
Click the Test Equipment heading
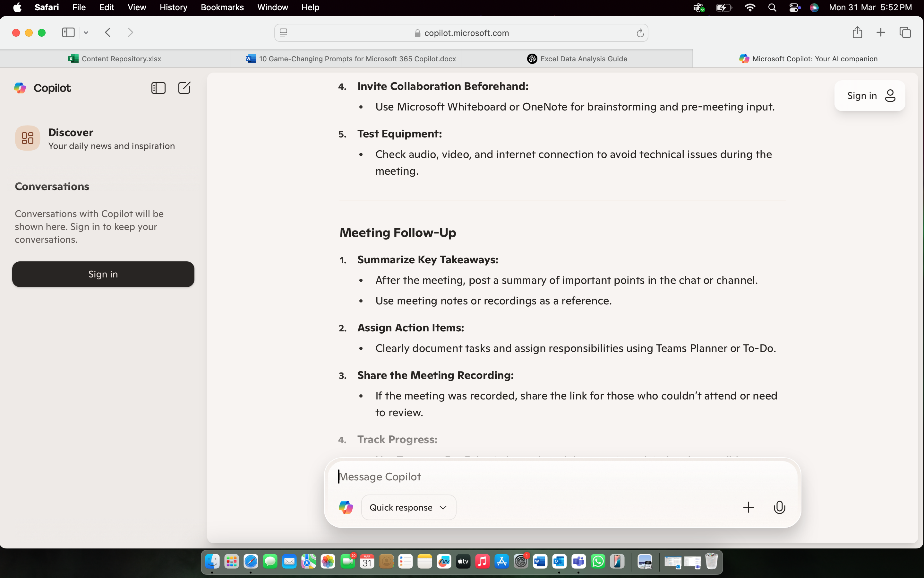(x=399, y=134)
